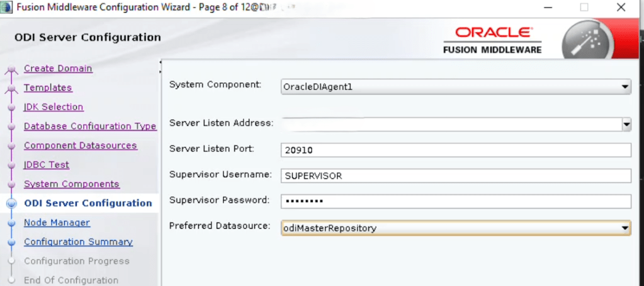
Task: Navigate to Component Datasources page
Action: [x=80, y=146]
